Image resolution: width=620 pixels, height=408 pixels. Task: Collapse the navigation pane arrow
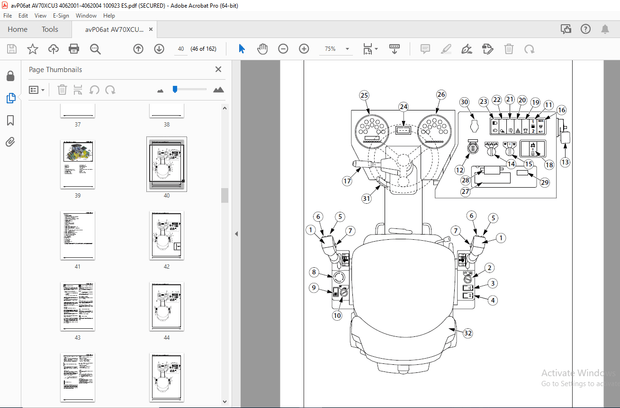(x=236, y=234)
